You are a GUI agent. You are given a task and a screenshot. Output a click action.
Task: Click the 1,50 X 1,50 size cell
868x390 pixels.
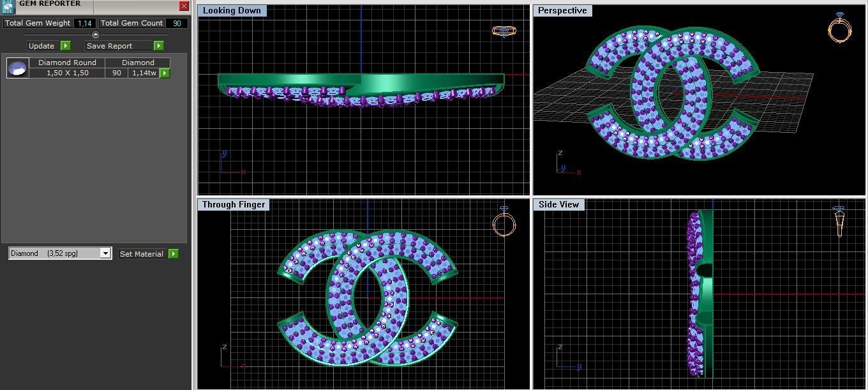point(67,73)
